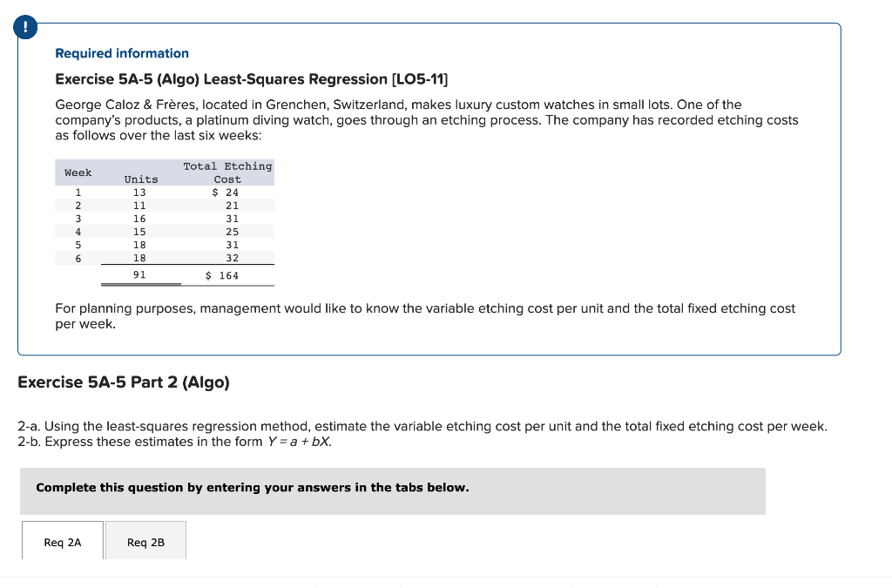The width and height of the screenshot is (892, 588).
Task: Select the cost value 32 in week 6
Action: [232, 258]
